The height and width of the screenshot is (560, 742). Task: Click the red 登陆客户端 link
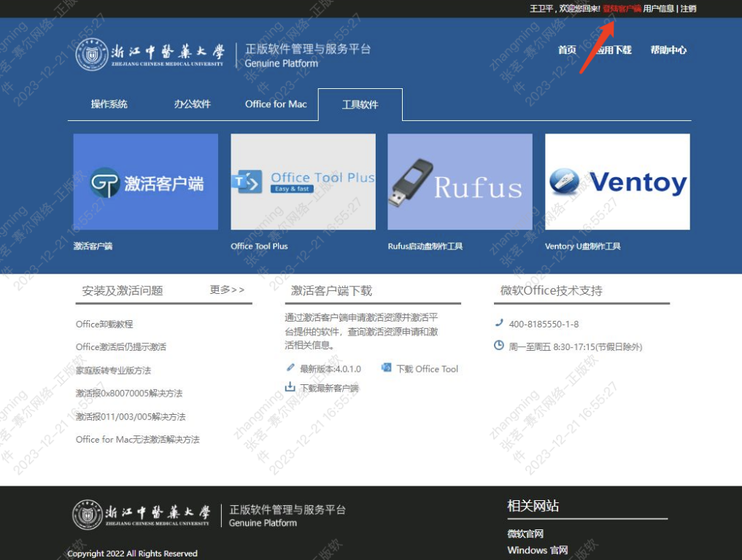pyautogui.click(x=622, y=9)
